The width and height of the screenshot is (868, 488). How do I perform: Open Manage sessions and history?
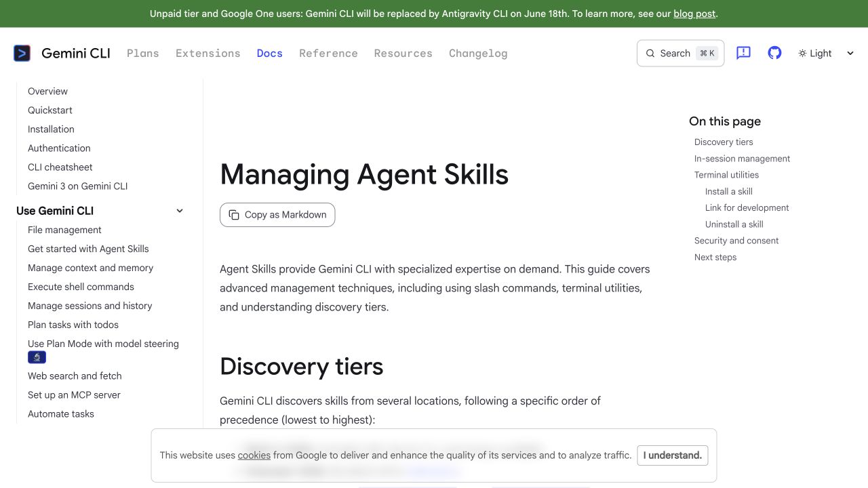[90, 306]
